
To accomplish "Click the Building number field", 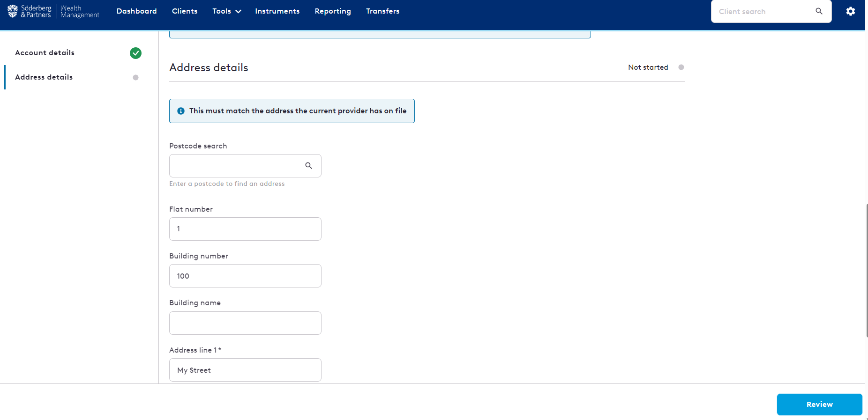I will [245, 276].
